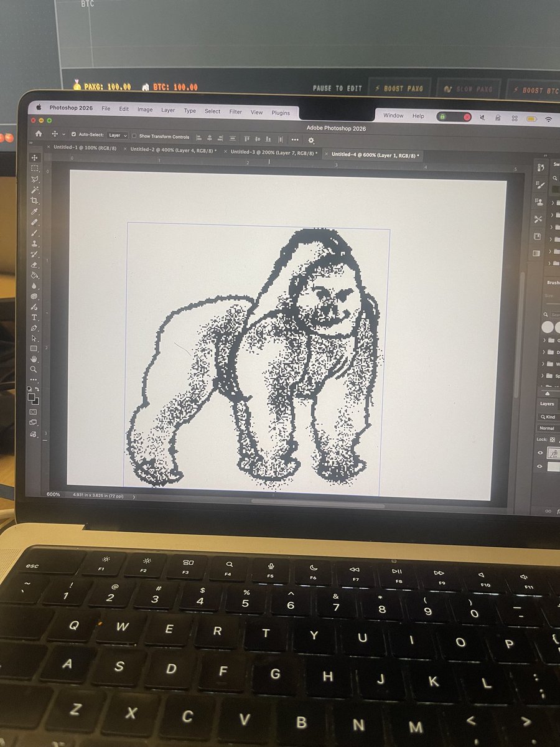Open the Move tool preset picker arrow
This screenshot has height=747, width=560.
coord(63,134)
